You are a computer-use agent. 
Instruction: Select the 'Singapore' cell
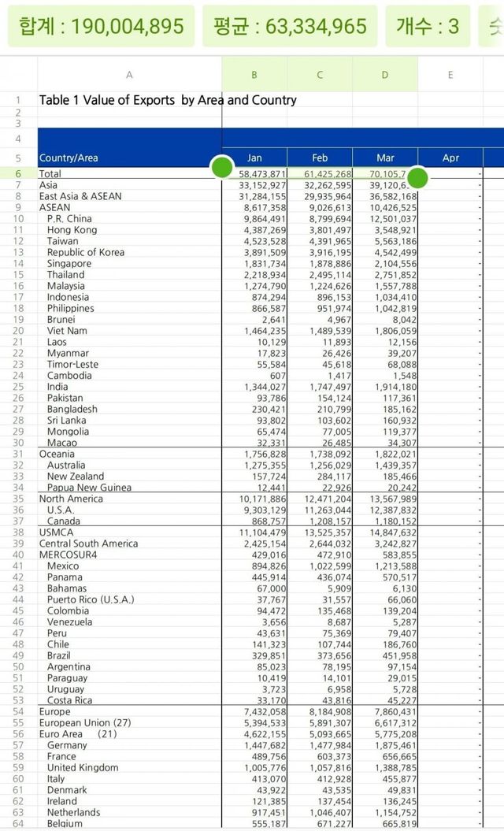[130, 263]
